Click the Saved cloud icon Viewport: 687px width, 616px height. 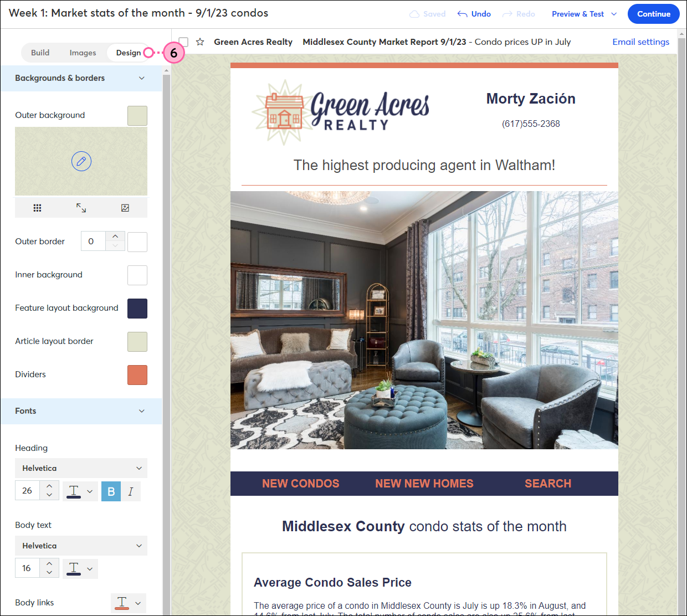414,14
